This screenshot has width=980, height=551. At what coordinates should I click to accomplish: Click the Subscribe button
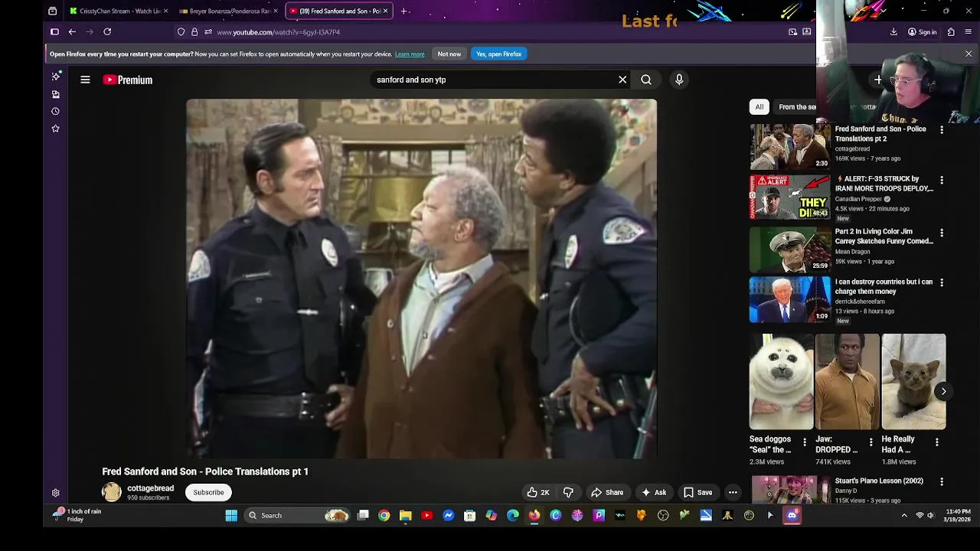(208, 492)
